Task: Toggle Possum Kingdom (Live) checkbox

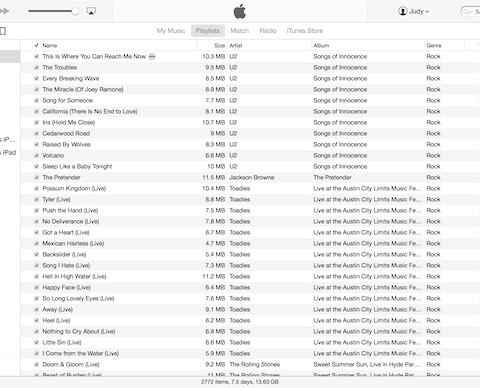Action: (x=37, y=189)
